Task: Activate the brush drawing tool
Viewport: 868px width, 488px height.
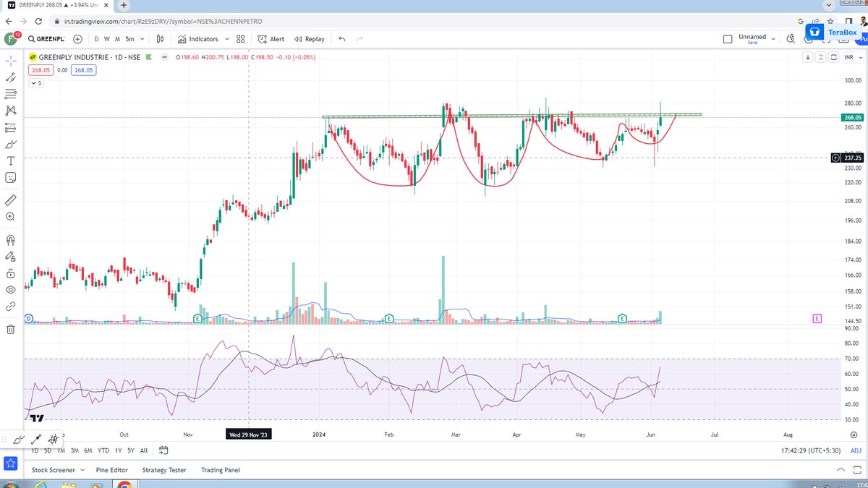Action: point(9,144)
